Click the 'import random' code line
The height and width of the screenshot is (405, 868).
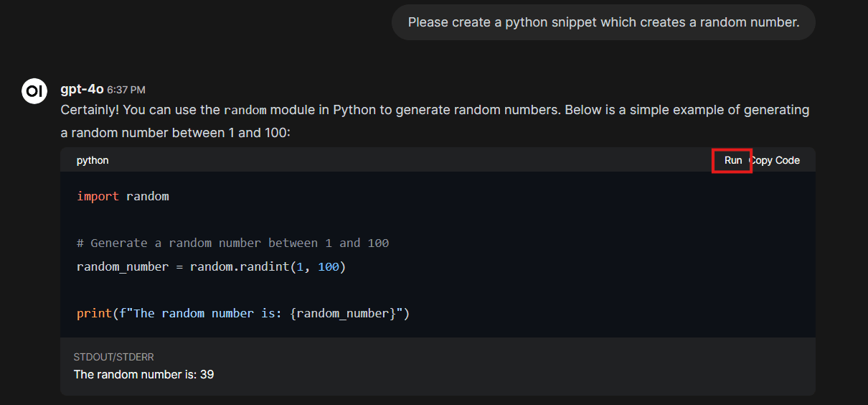click(x=123, y=196)
